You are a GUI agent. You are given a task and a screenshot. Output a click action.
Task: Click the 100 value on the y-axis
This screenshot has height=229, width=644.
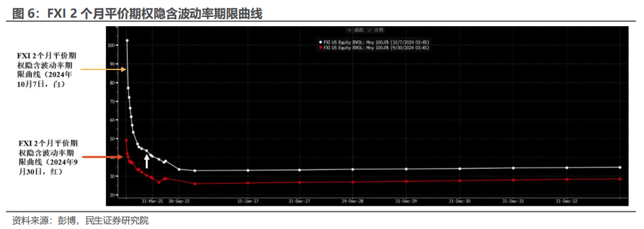click(113, 44)
